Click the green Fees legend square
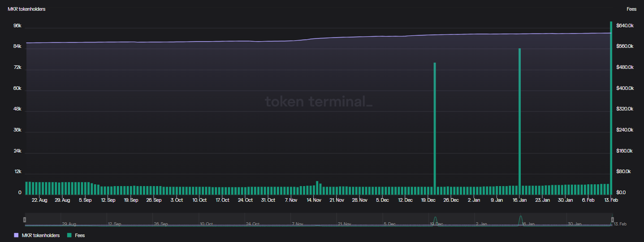 (69, 235)
